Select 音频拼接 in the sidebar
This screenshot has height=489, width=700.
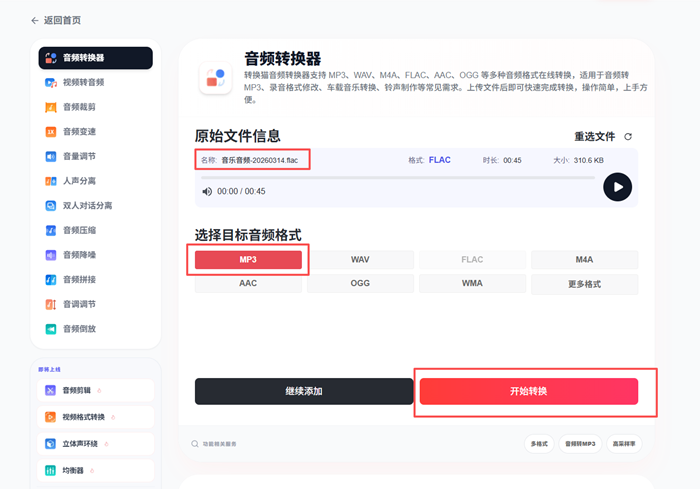[96, 280]
